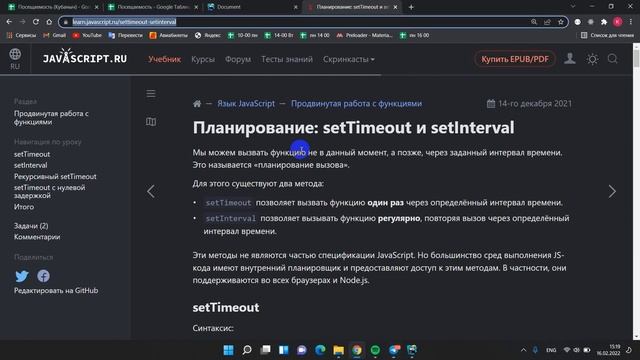Open the user login profile icon
The width and height of the screenshot is (640, 360).
click(x=570, y=59)
